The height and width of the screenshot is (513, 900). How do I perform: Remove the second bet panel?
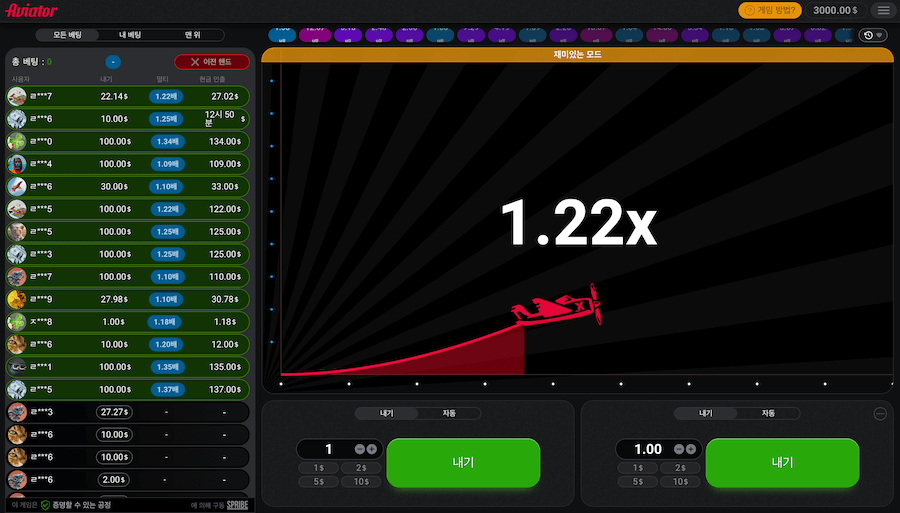pyautogui.click(x=880, y=414)
